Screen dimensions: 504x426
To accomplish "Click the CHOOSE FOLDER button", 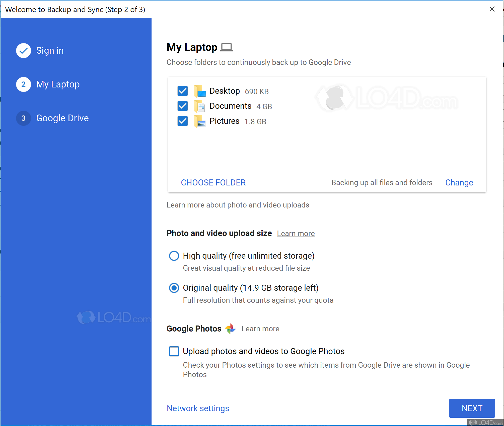I will pyautogui.click(x=213, y=182).
